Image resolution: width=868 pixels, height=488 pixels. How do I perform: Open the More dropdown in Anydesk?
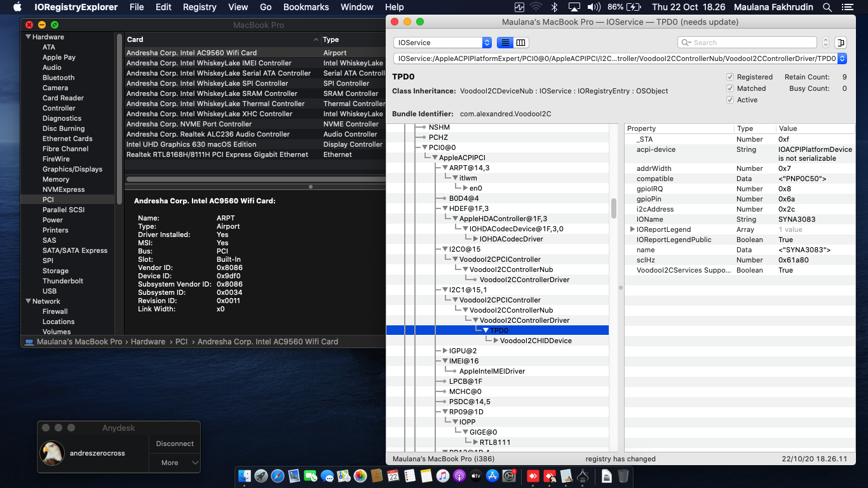(175, 463)
